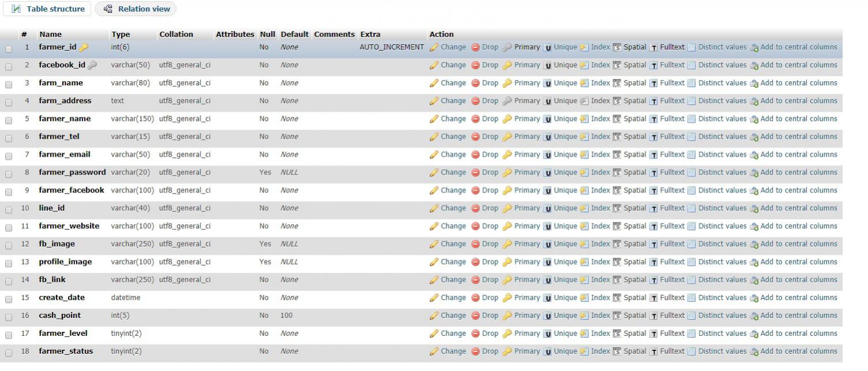This screenshot has width=868, height=371.
Task: Click the Fulltext icon for farmer_email
Action: 653,154
